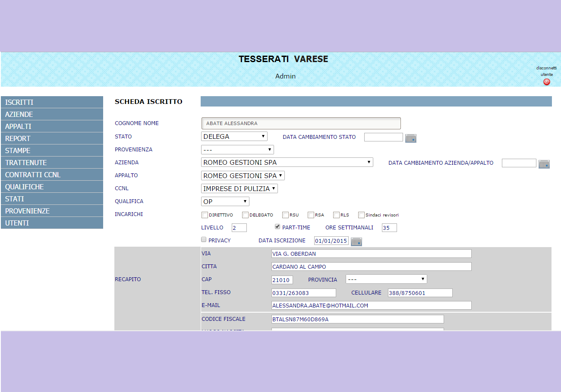Check the DELEGATO checkbox
Image resolution: width=561 pixels, height=392 pixels.
pos(245,215)
